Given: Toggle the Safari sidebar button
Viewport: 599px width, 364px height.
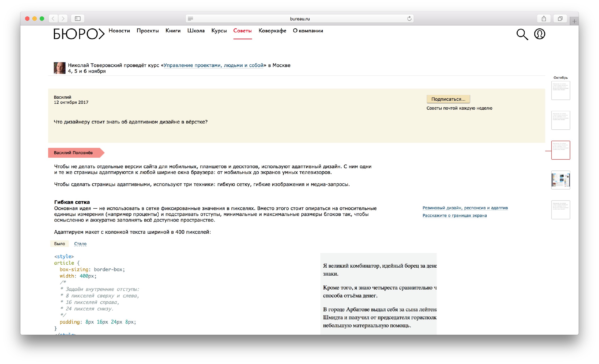Looking at the screenshot, I should tap(77, 18).
